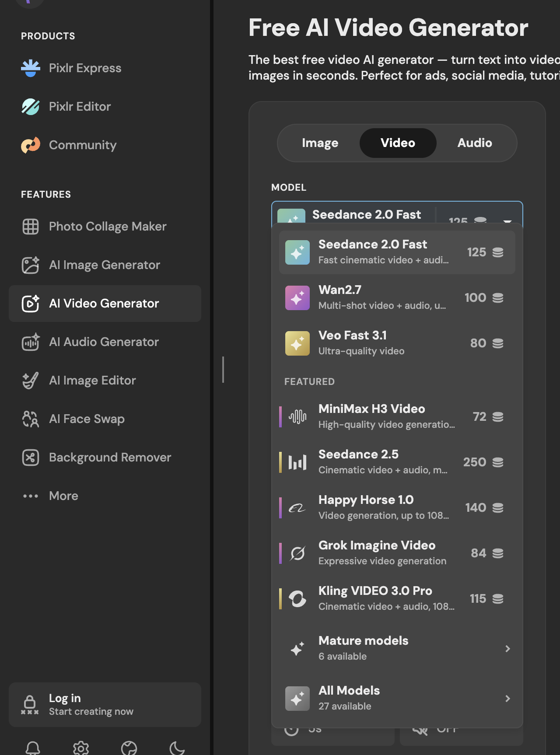560x755 pixels.
Task: Choose the Wan2.7 model option
Action: click(x=397, y=297)
